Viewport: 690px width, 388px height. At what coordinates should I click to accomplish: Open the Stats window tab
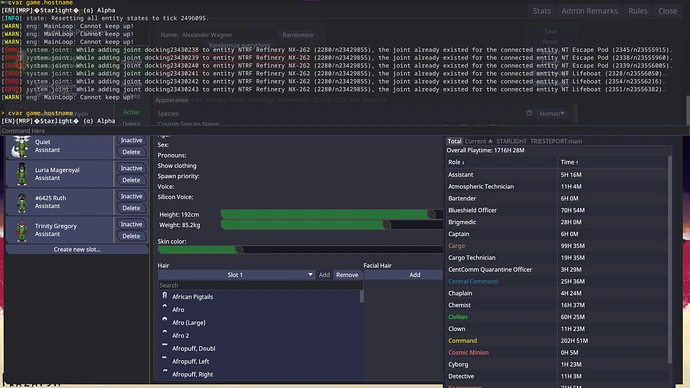click(542, 11)
